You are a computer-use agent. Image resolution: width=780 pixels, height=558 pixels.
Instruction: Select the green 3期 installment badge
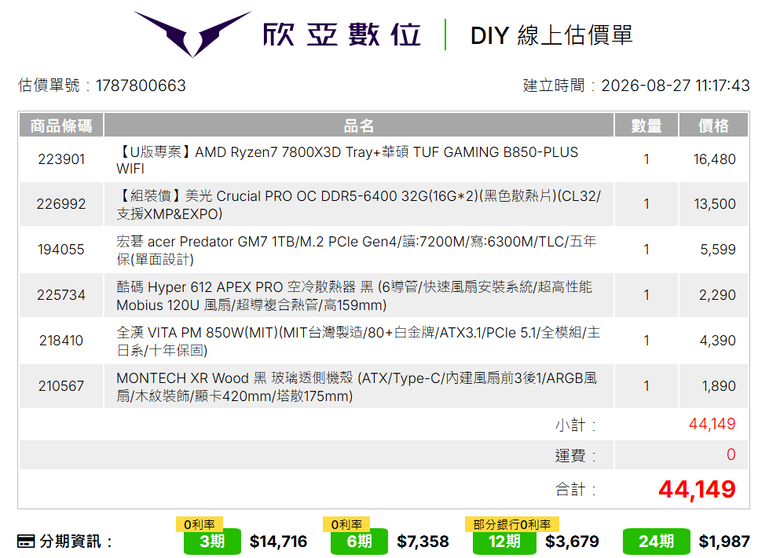212,541
